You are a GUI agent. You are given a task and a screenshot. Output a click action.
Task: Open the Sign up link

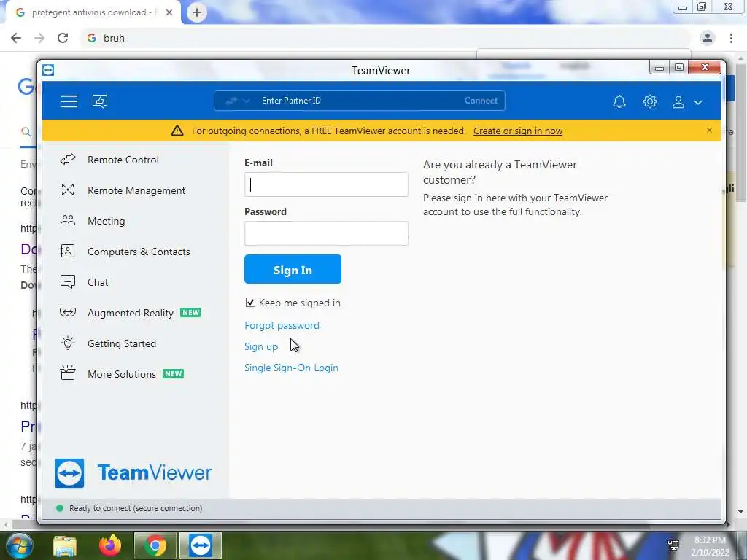[x=261, y=346]
